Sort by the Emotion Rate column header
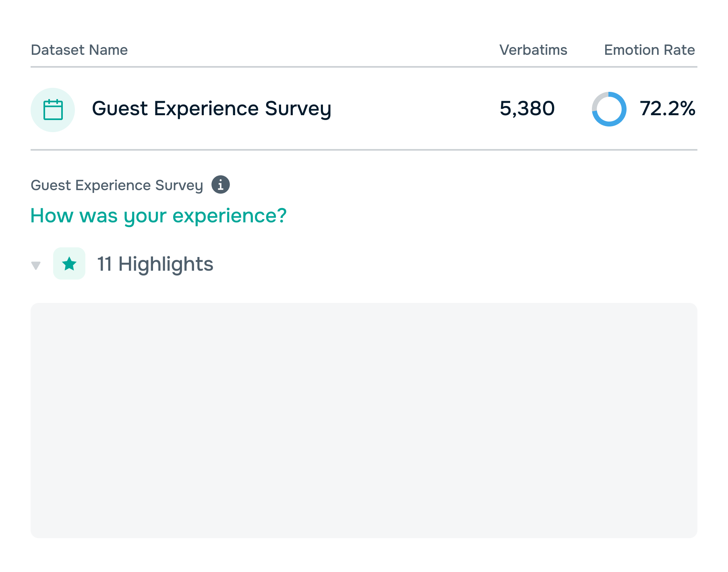The height and width of the screenshot is (572, 728). 649,50
